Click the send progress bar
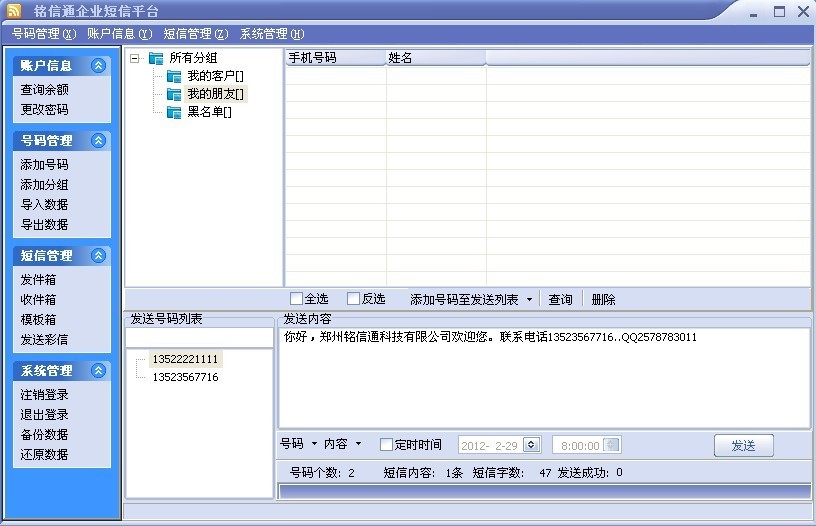 click(544, 492)
